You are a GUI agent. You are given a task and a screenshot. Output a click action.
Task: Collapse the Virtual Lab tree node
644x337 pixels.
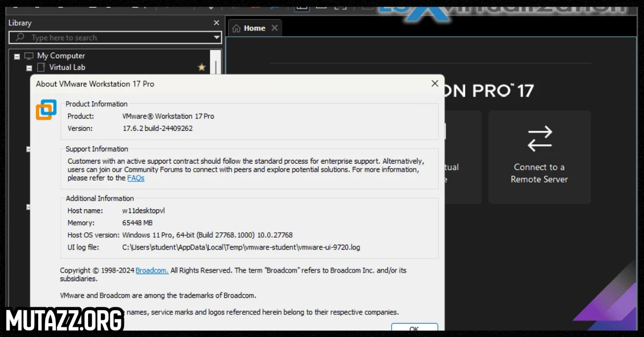click(29, 67)
